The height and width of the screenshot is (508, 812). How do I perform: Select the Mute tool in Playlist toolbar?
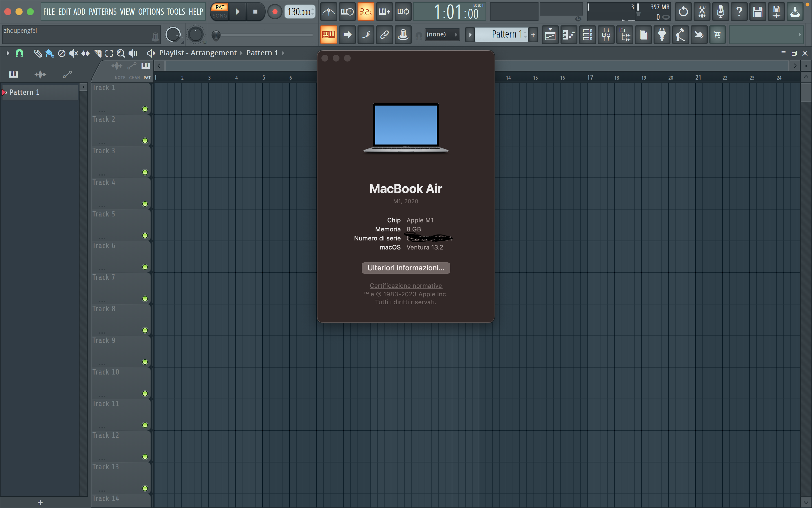tap(74, 53)
